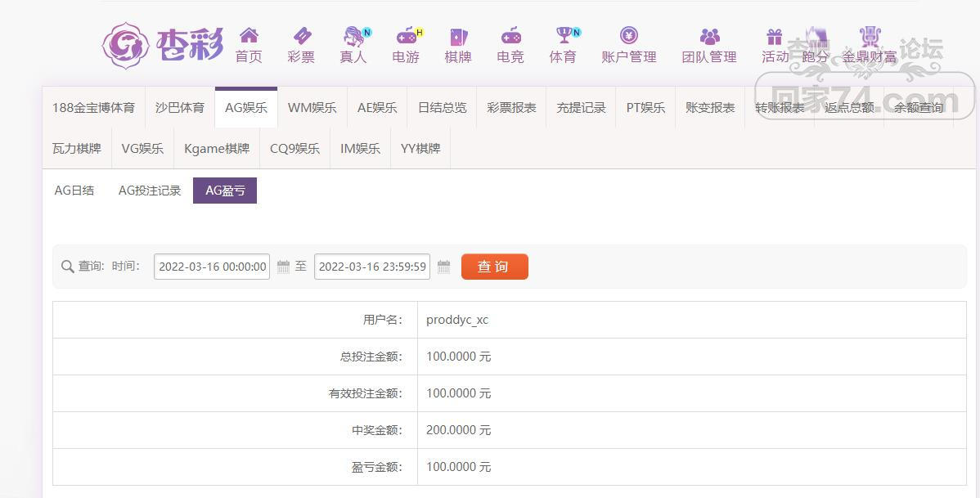Open end date calendar picker icon
980x498 pixels.
click(x=443, y=267)
